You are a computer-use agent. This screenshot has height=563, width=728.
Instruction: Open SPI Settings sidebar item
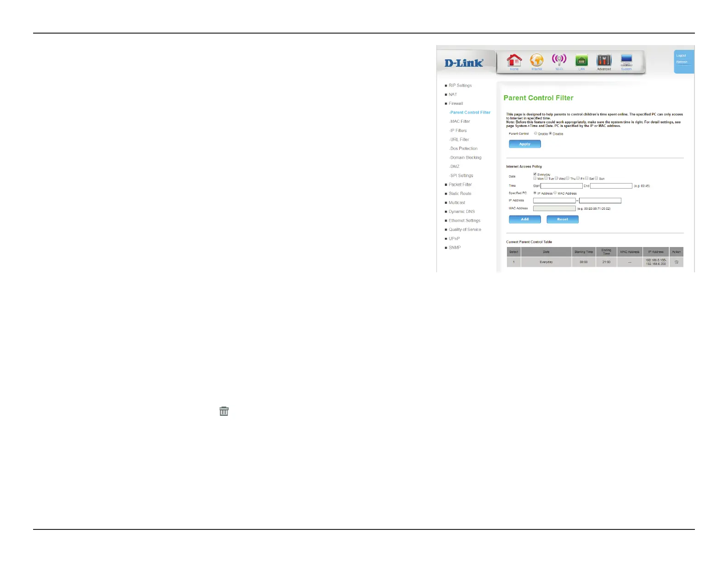tap(461, 176)
